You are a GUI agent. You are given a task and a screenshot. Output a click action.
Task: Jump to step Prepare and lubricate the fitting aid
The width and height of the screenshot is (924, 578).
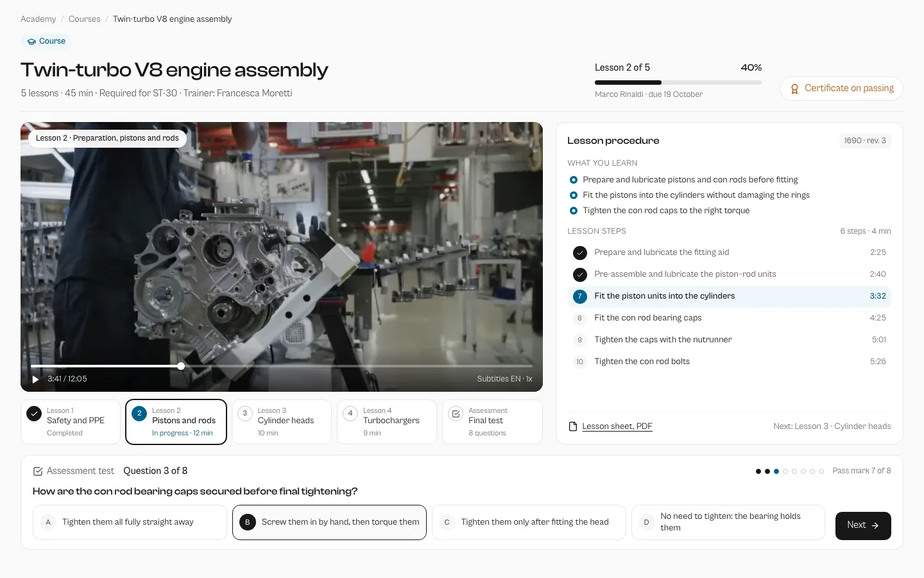point(729,252)
